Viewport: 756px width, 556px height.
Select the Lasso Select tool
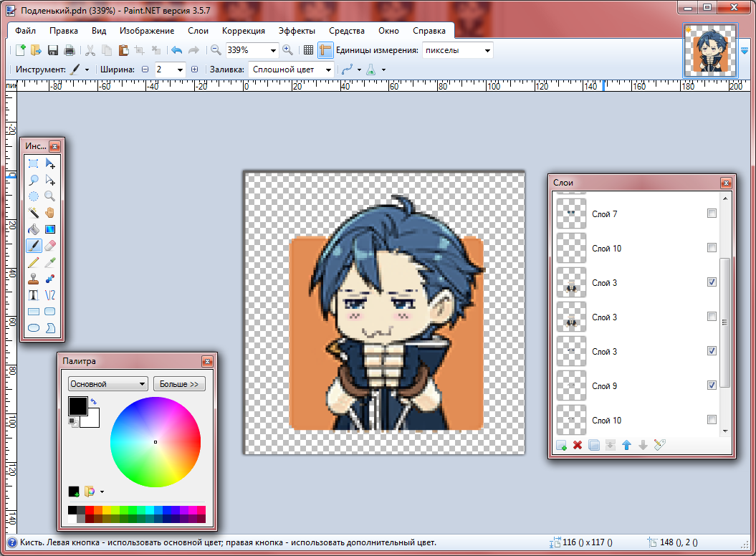[33, 180]
